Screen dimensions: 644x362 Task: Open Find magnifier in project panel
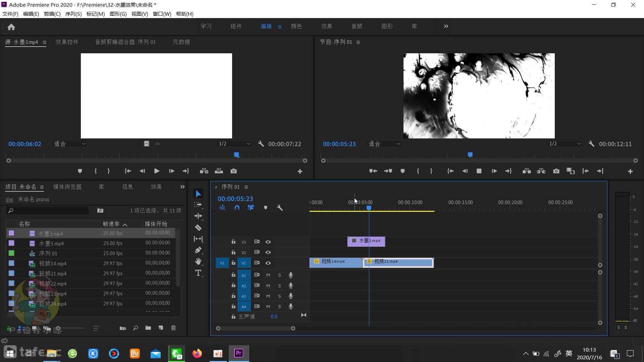(136, 328)
